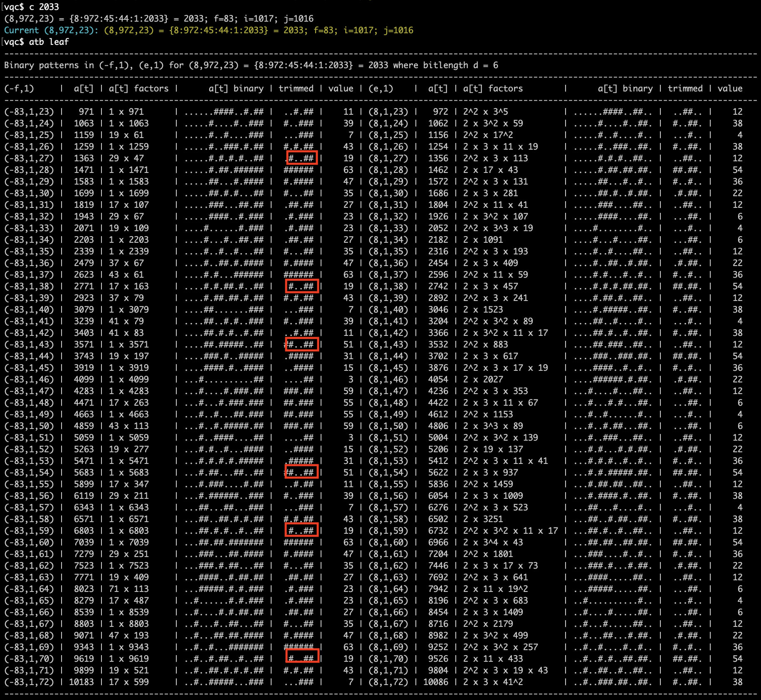
Task: Click the '(-f,1)' column header
Action: pos(19,89)
